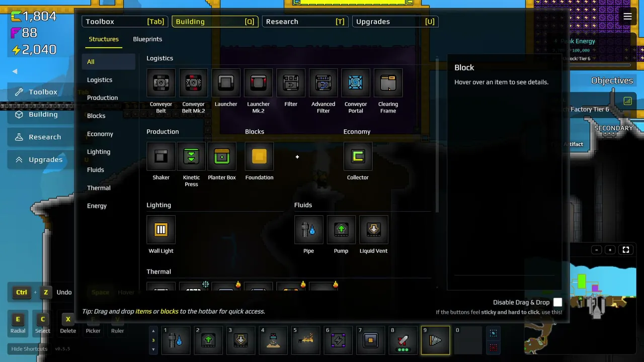Activate the Select shortcut button
The image size is (644, 362).
click(43, 323)
